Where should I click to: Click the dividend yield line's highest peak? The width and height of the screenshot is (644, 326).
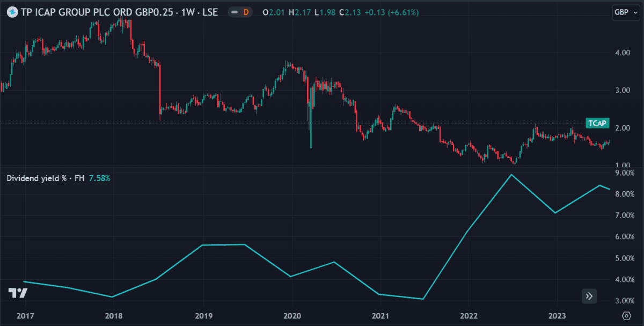pyautogui.click(x=511, y=175)
